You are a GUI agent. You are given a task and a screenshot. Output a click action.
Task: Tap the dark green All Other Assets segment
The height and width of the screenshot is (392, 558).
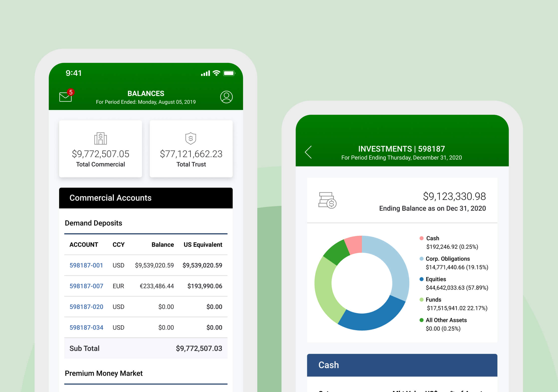point(337,253)
